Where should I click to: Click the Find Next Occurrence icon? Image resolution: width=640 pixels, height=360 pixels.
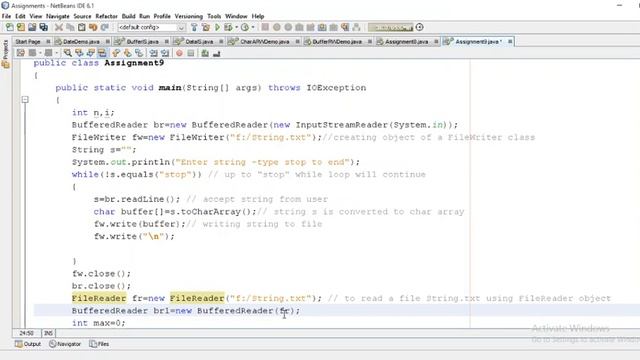pyautogui.click(x=90, y=53)
